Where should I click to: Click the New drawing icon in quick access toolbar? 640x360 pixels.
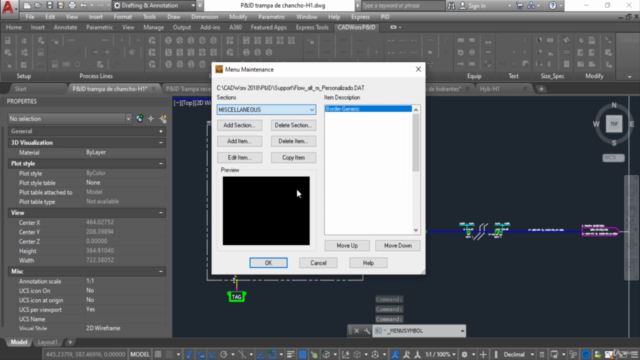coord(27,6)
